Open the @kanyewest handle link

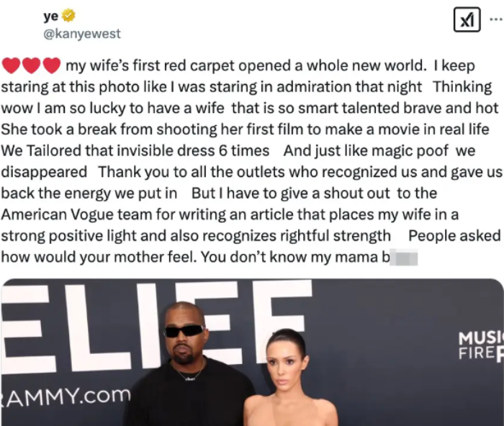pos(82,34)
